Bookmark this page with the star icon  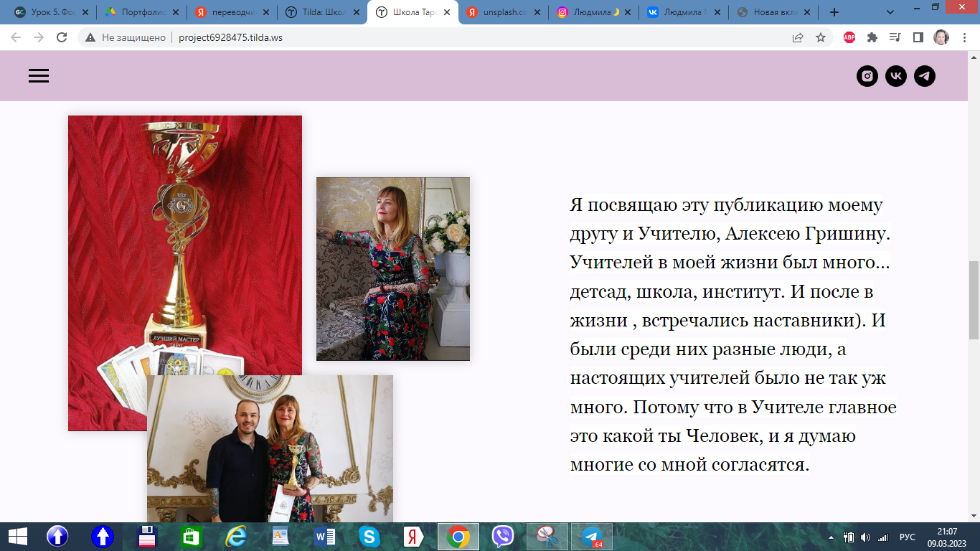point(821,37)
